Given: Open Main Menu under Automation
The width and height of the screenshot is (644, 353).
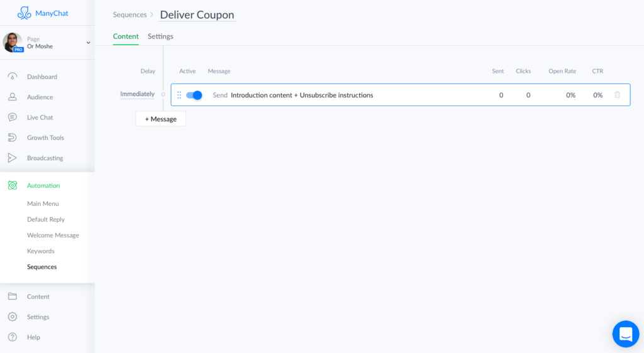Looking at the screenshot, I should (43, 204).
